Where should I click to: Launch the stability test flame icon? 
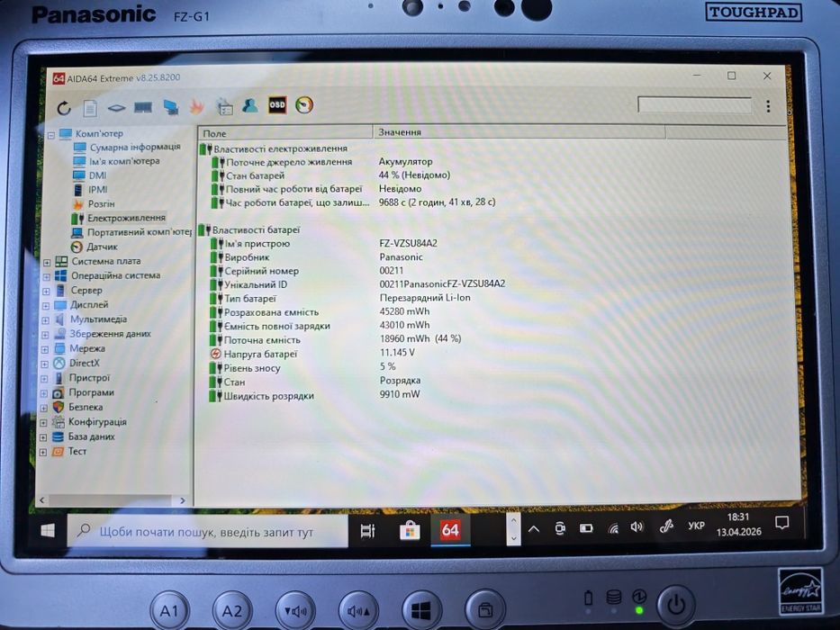pyautogui.click(x=196, y=106)
